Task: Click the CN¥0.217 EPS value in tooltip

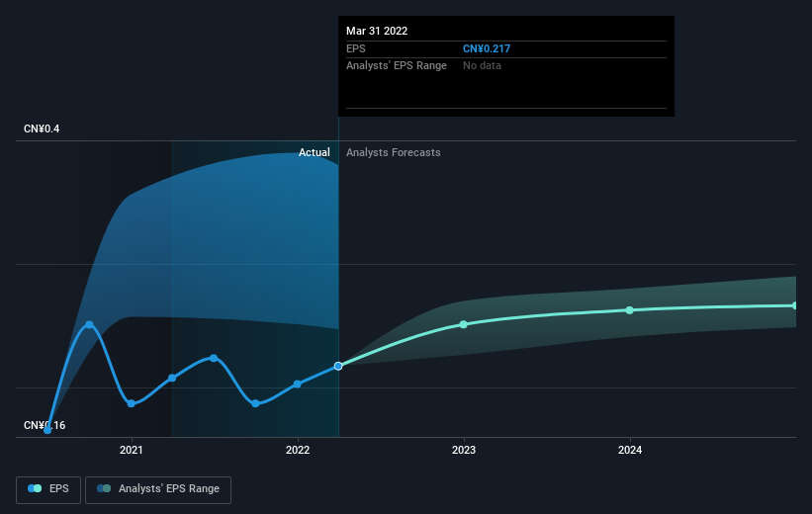Action: [x=487, y=48]
